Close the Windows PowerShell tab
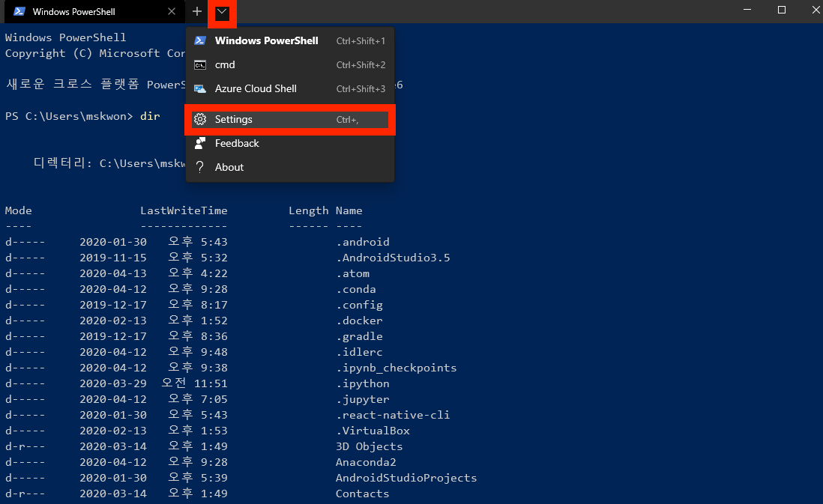The height and width of the screenshot is (504, 823). click(x=172, y=11)
